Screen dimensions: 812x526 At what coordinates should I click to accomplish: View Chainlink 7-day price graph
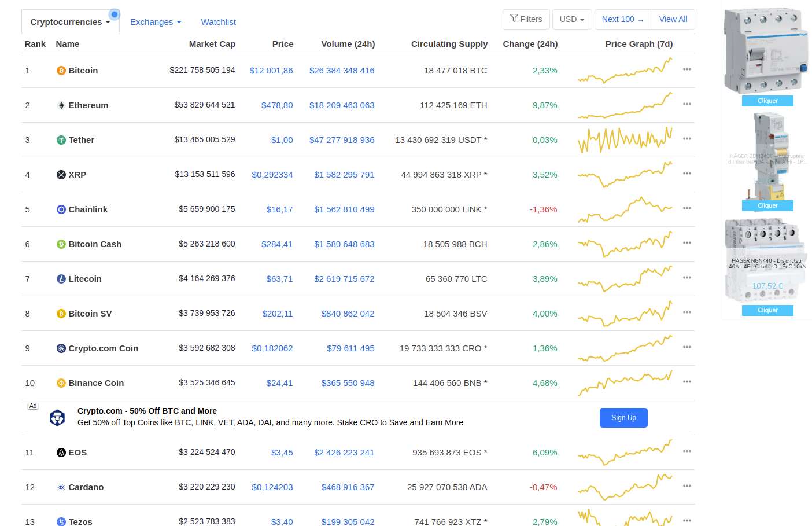click(625, 209)
